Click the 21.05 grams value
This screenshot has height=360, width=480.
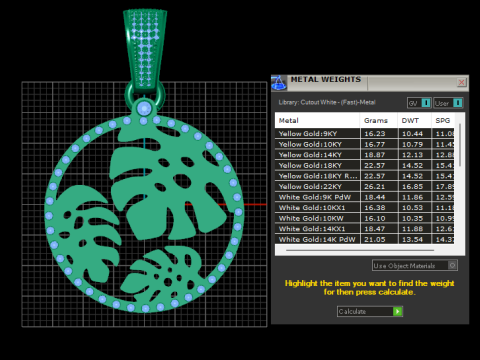coord(375,239)
